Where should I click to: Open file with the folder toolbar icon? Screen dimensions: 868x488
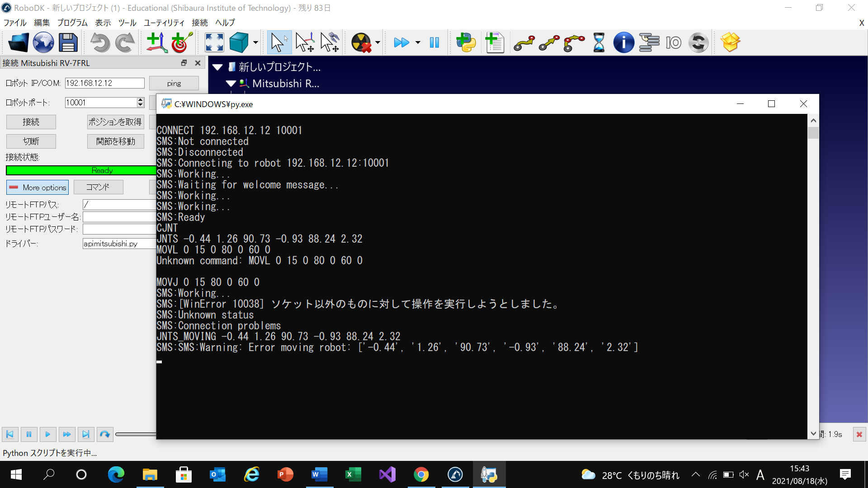(x=19, y=43)
